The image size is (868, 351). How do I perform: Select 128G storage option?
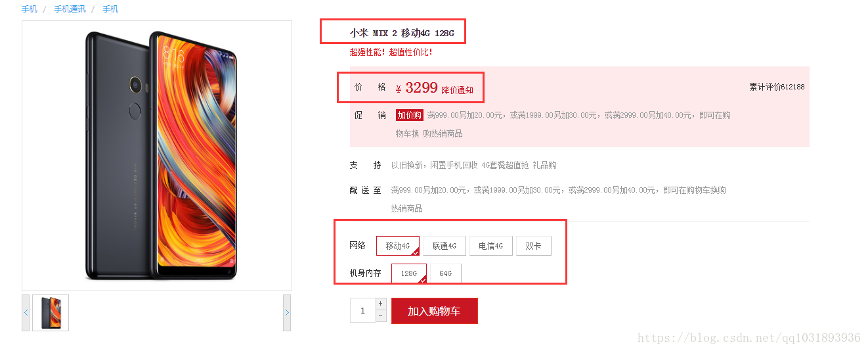coord(409,273)
